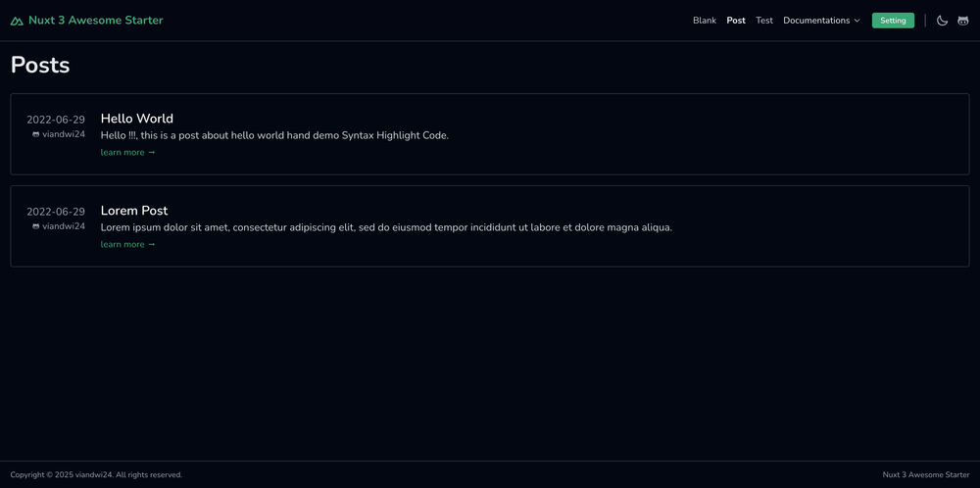The image size is (980, 488).
Task: Click Nuxt 3 Awesome Starter header title
Action: (x=96, y=21)
